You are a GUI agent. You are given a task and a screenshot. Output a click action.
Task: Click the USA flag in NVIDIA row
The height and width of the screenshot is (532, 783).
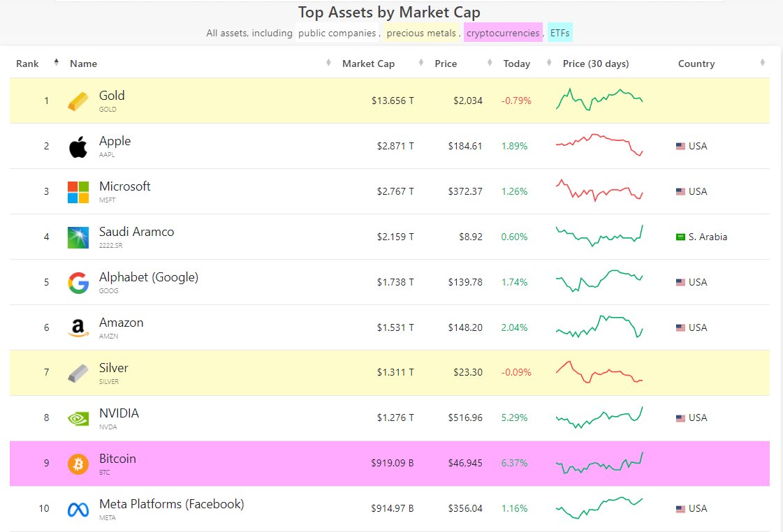point(680,418)
